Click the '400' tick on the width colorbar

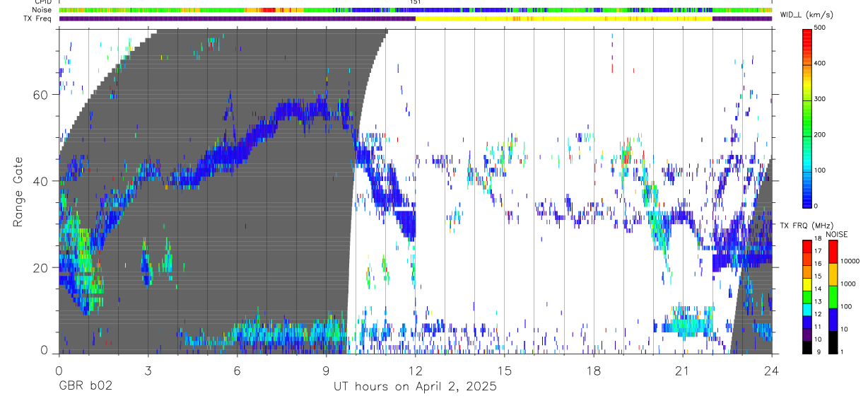pyautogui.click(x=821, y=64)
